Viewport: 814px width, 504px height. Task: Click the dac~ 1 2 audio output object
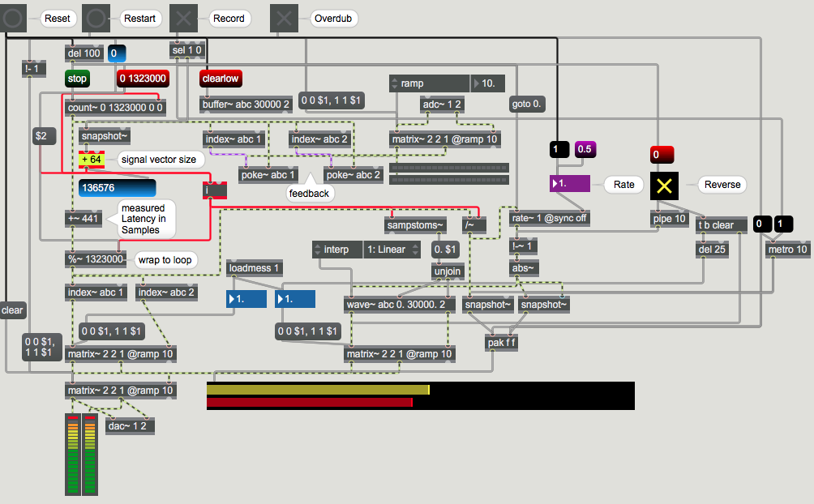tap(130, 425)
